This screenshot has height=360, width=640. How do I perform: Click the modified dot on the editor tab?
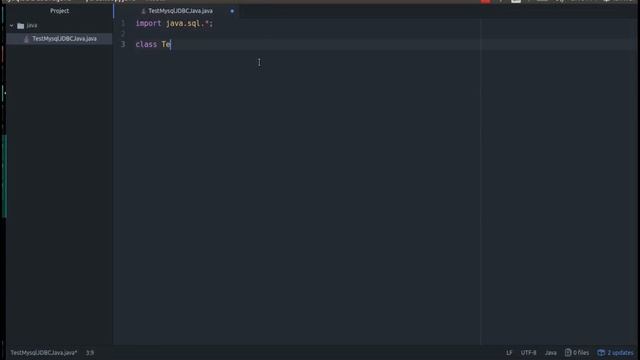point(232,11)
